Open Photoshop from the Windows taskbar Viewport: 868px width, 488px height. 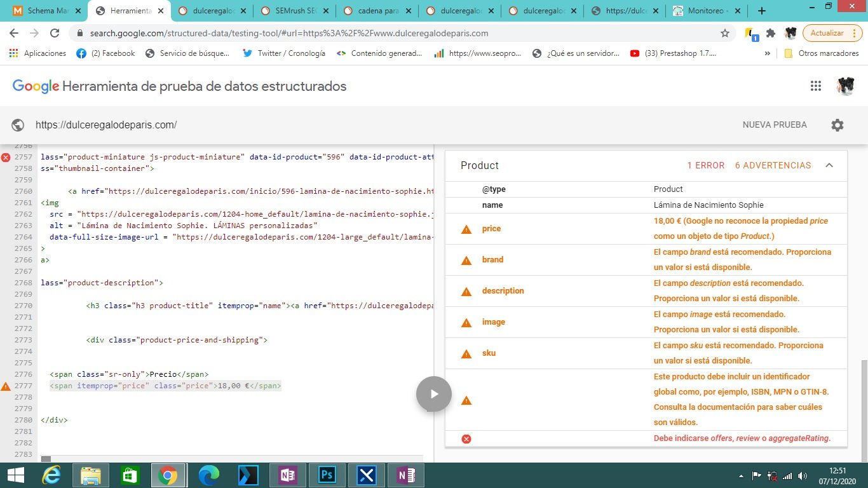pyautogui.click(x=328, y=475)
